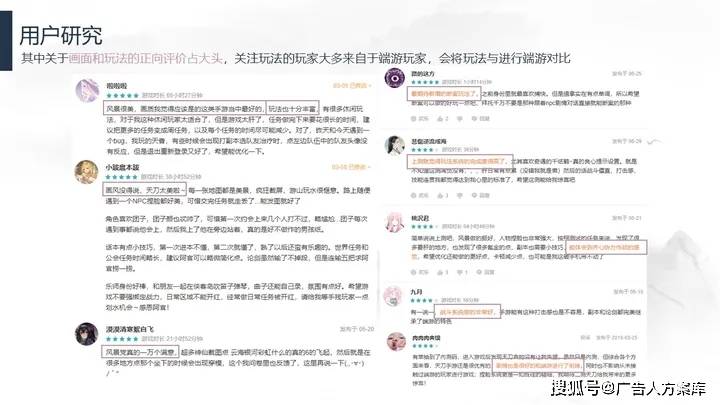Screen dimensions: 720x405
Task: Click orange boxed phrase in 九月's review
Action: [467, 312]
